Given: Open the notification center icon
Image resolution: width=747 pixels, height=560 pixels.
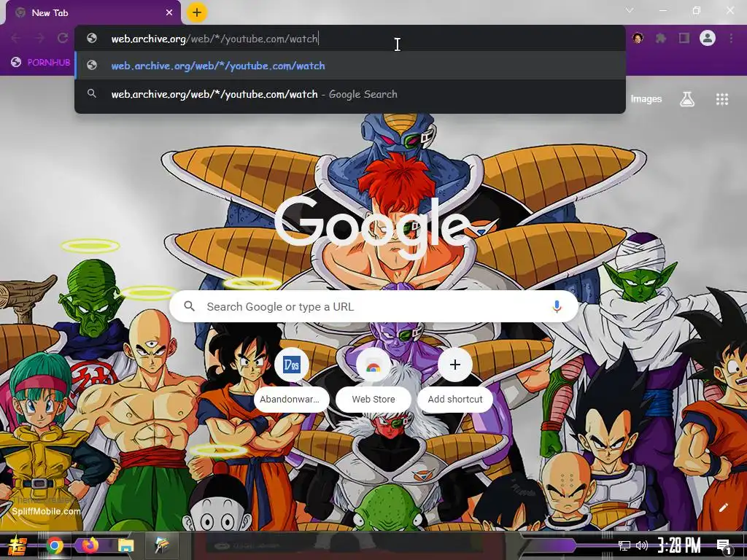Looking at the screenshot, I should 724,546.
